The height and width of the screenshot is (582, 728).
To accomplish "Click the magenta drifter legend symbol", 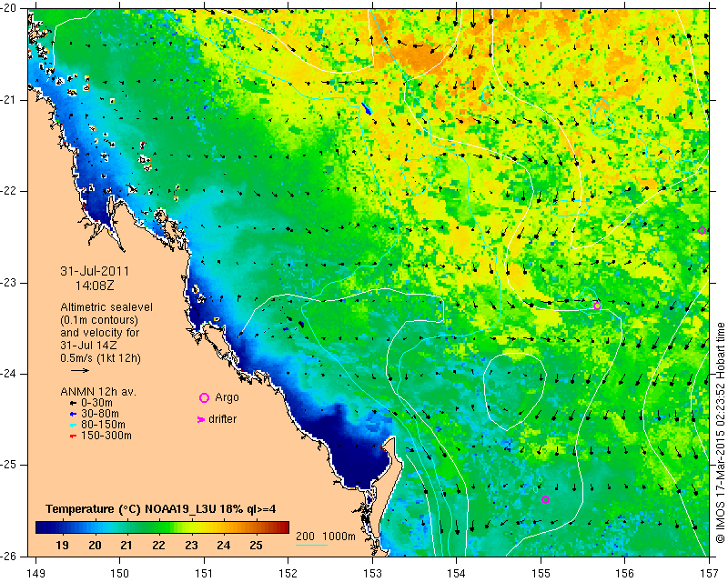I will click(x=201, y=419).
